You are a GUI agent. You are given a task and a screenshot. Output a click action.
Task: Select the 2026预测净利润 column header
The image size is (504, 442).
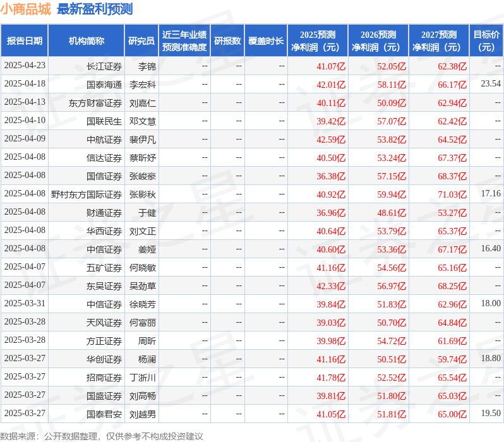pyautogui.click(x=378, y=40)
